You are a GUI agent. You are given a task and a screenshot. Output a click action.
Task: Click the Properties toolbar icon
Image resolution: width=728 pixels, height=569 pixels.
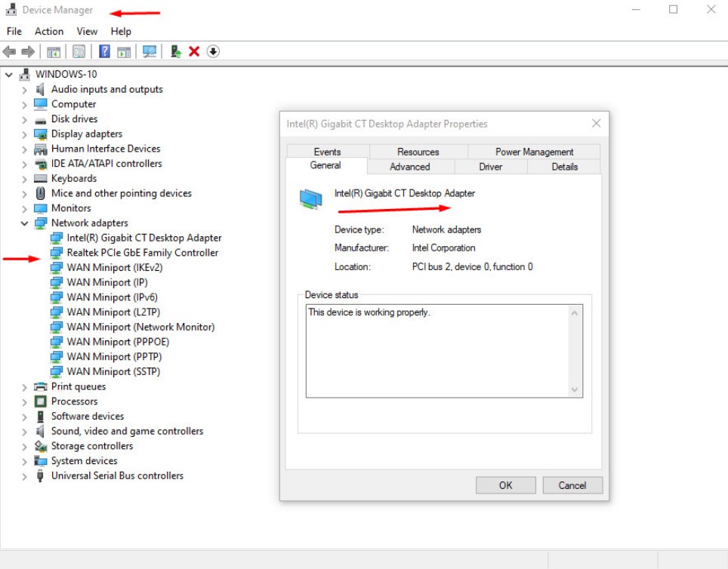tap(79, 51)
